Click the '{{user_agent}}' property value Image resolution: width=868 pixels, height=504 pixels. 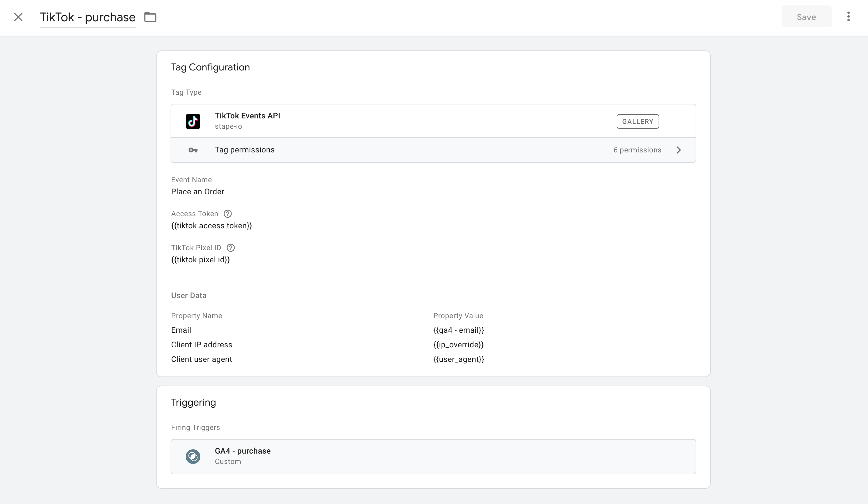[459, 359]
